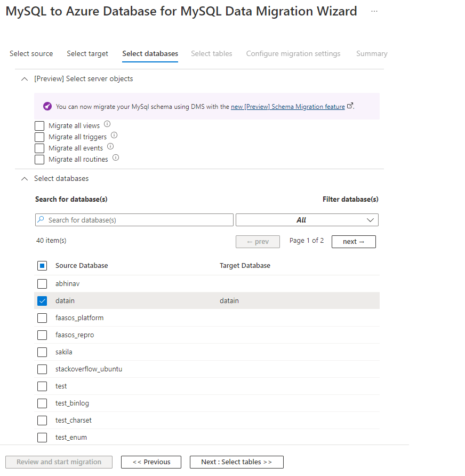Click the info icon beside Migrate all triggers
465x476 pixels.
(114, 136)
